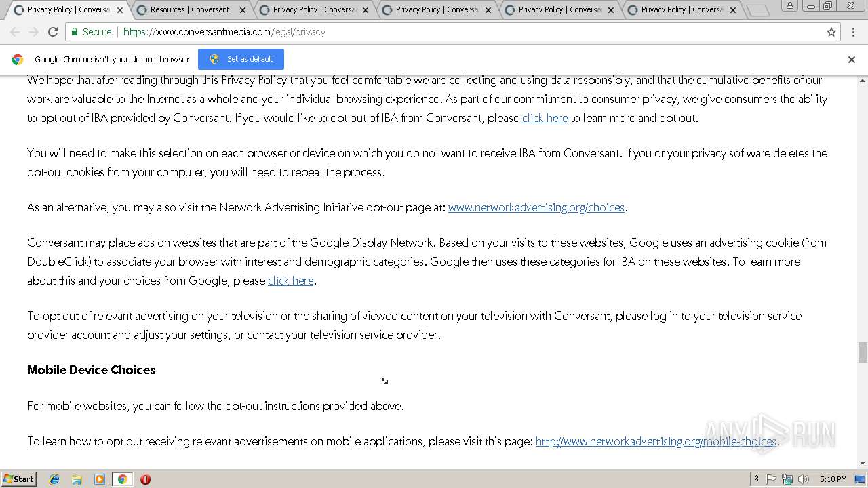Open the volume speaker tray icon
This screenshot has height=488, width=868.
(804, 479)
